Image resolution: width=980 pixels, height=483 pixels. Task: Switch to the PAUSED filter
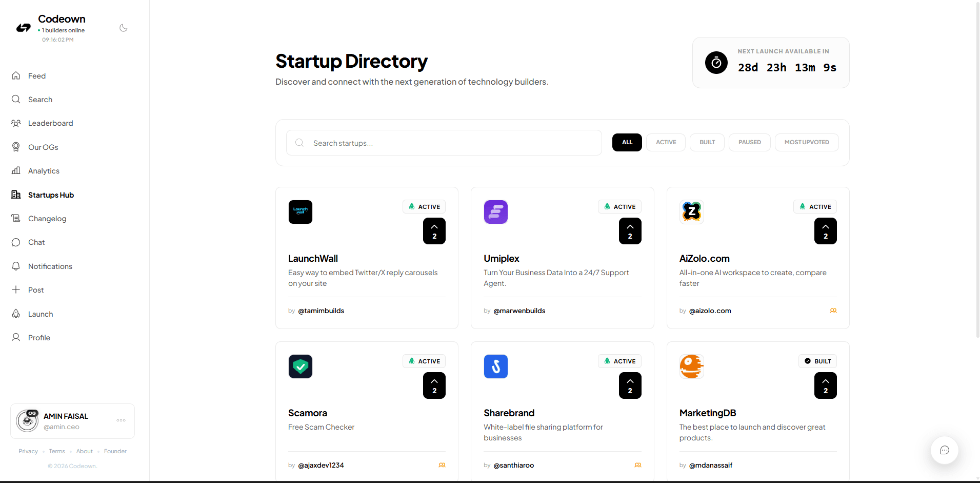pos(749,142)
